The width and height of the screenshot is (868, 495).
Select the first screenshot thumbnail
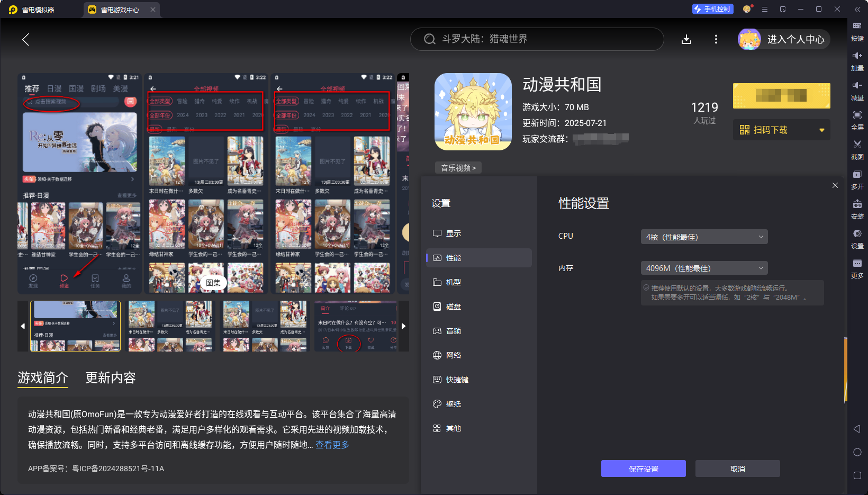click(75, 326)
